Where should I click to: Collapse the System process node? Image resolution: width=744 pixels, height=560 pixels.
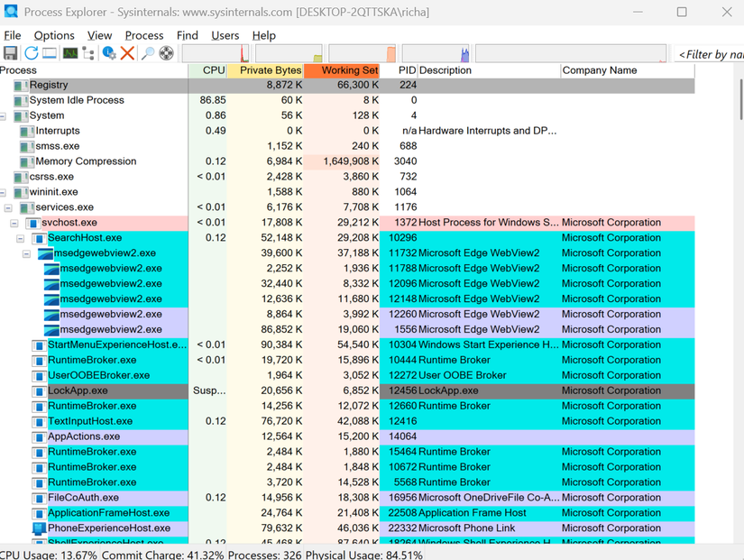click(3, 115)
